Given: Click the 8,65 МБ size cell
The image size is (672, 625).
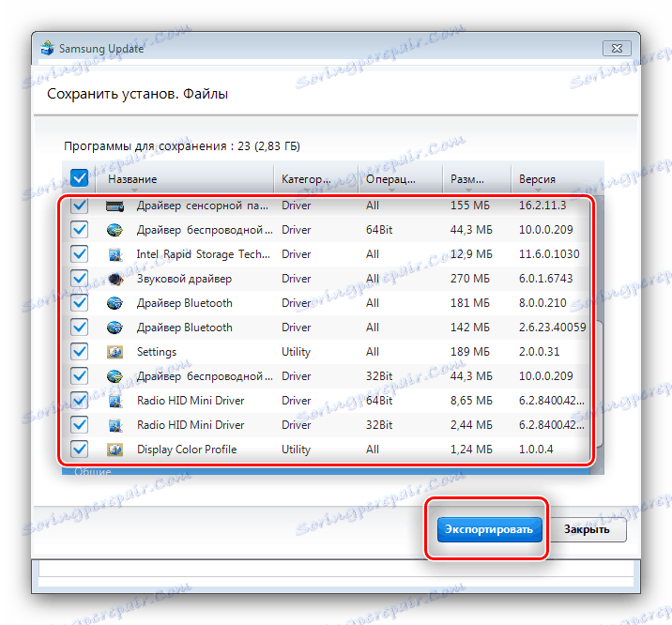Looking at the screenshot, I should click(x=471, y=401).
